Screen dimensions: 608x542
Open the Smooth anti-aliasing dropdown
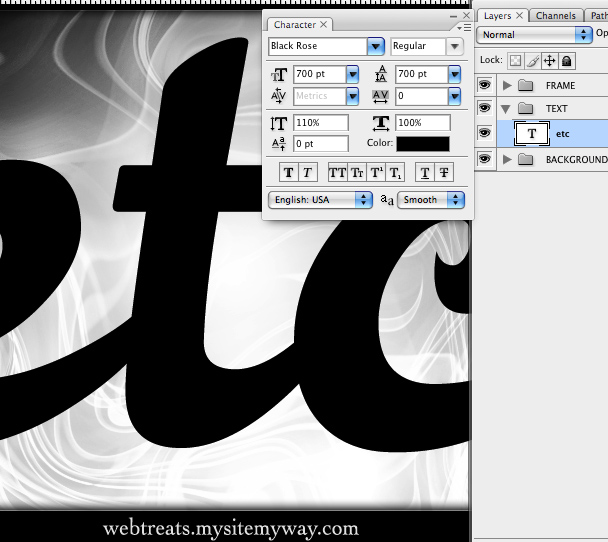click(x=431, y=200)
